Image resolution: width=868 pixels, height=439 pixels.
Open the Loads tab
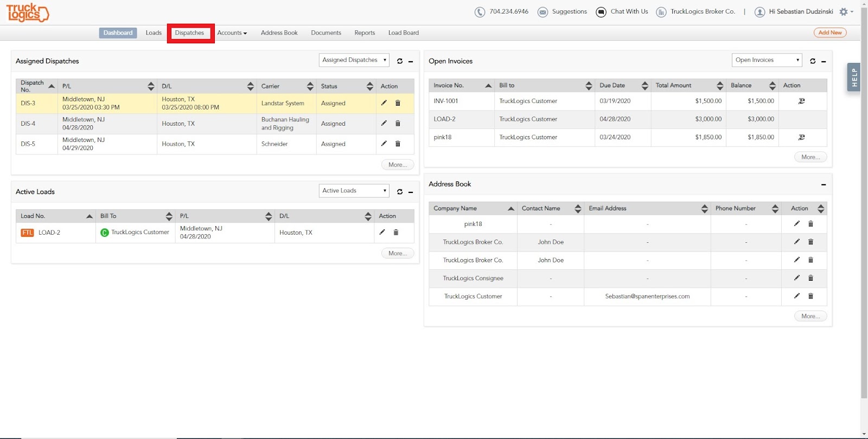pyautogui.click(x=154, y=33)
